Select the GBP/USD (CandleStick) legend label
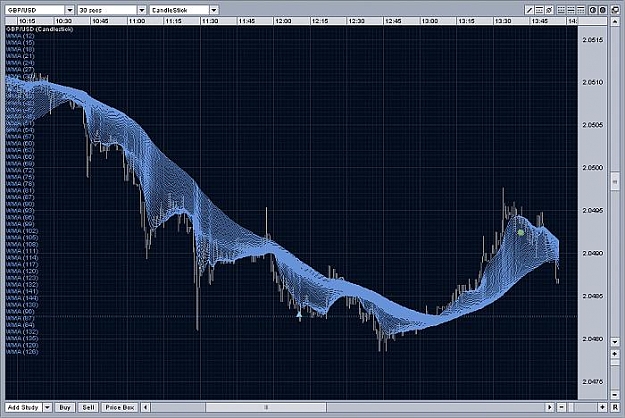This screenshot has height=418, width=625. (40, 29)
